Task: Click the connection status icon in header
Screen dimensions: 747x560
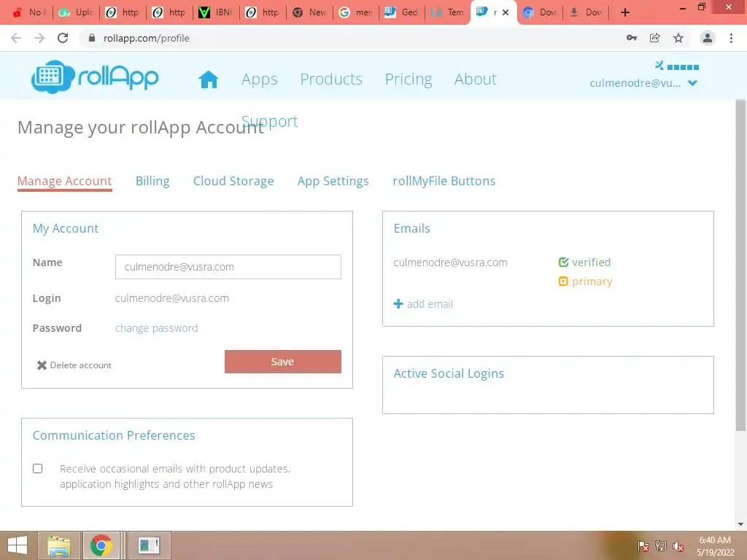Action: [659, 65]
